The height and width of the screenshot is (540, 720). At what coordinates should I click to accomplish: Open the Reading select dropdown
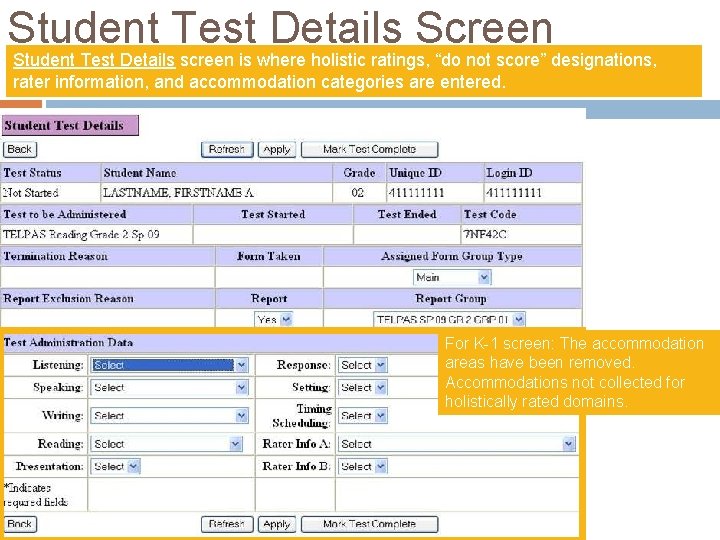[167, 444]
